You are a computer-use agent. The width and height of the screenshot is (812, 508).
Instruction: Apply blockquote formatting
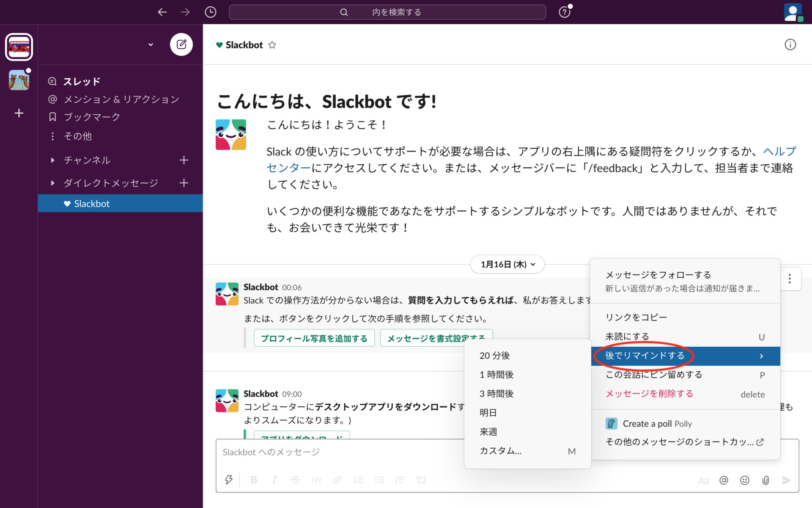point(400,480)
